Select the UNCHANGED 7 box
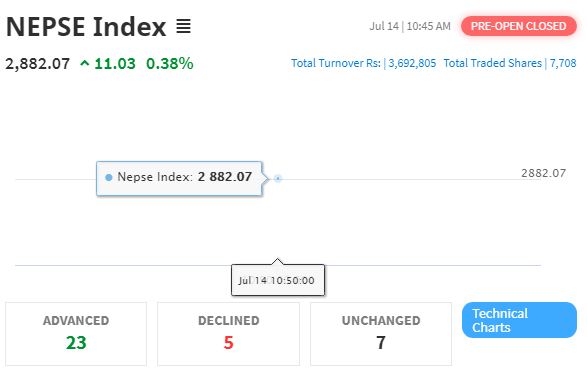This screenshot has width=587, height=374. pos(381,334)
